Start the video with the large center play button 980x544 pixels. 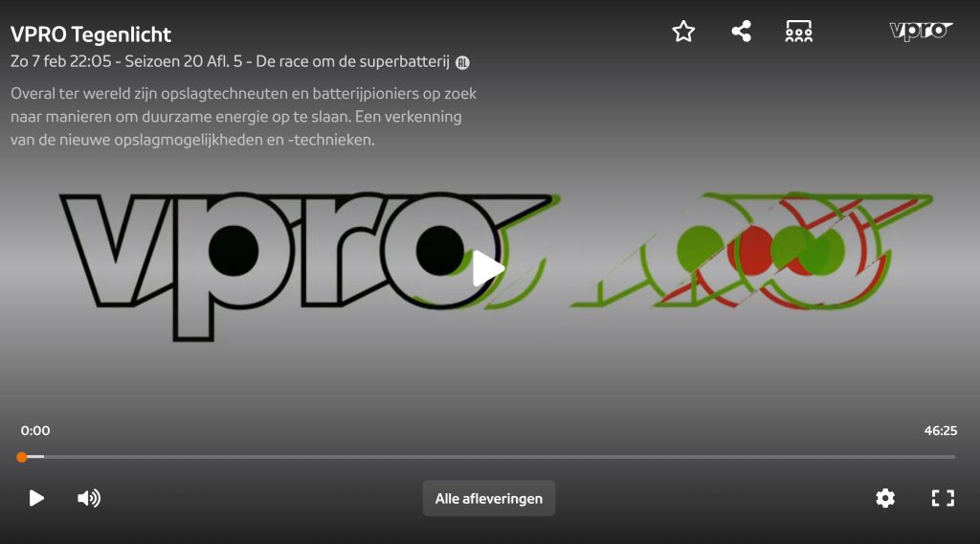coord(488,269)
